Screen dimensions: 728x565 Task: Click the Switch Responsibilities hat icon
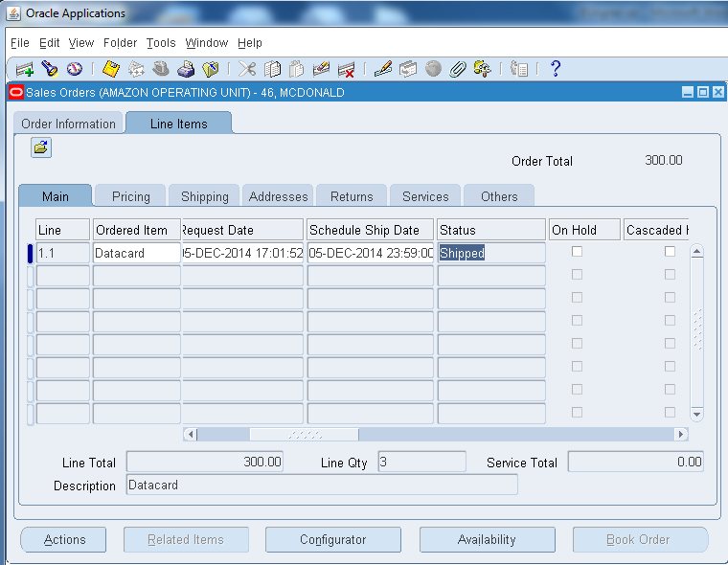(161, 69)
